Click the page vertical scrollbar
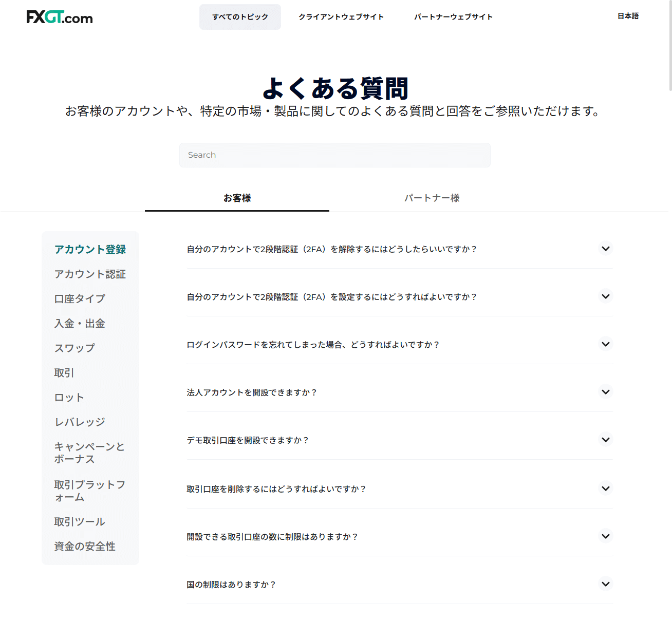The image size is (672, 620). click(x=670, y=46)
